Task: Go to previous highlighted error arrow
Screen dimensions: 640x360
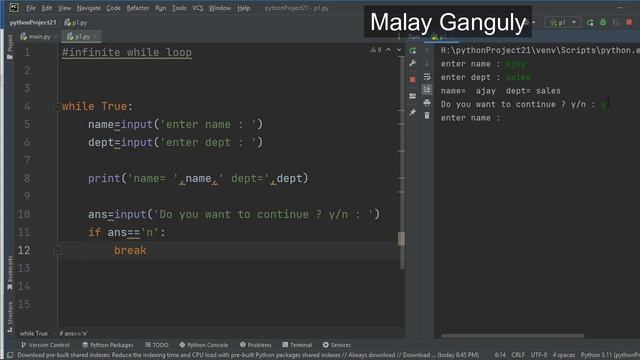Action: pos(389,50)
